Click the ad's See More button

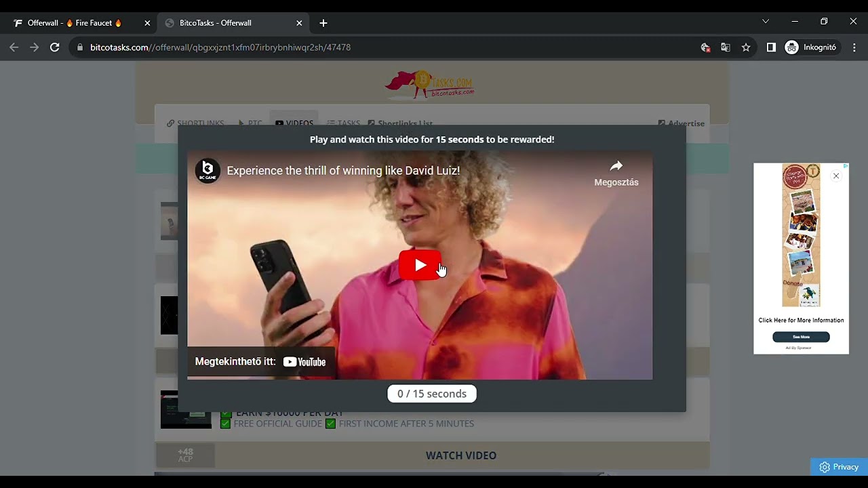coord(801,337)
